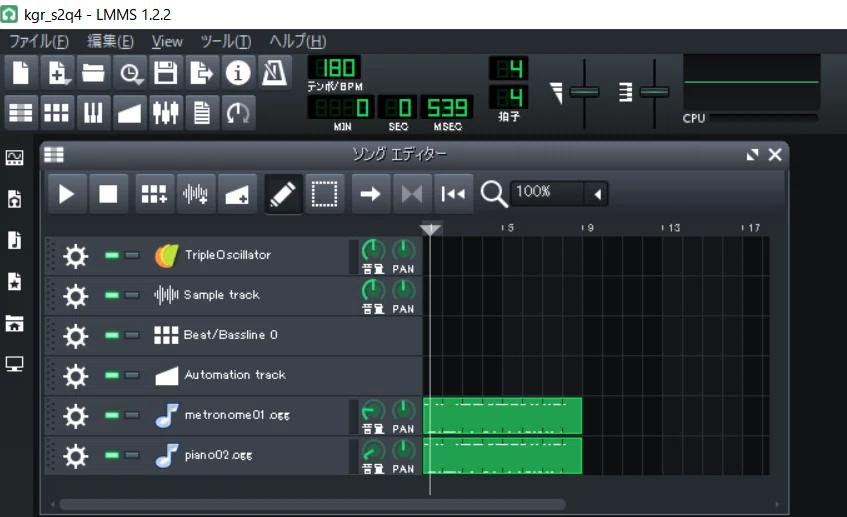
Task: Click the piano02.ogg volume knob
Action: pos(373,451)
